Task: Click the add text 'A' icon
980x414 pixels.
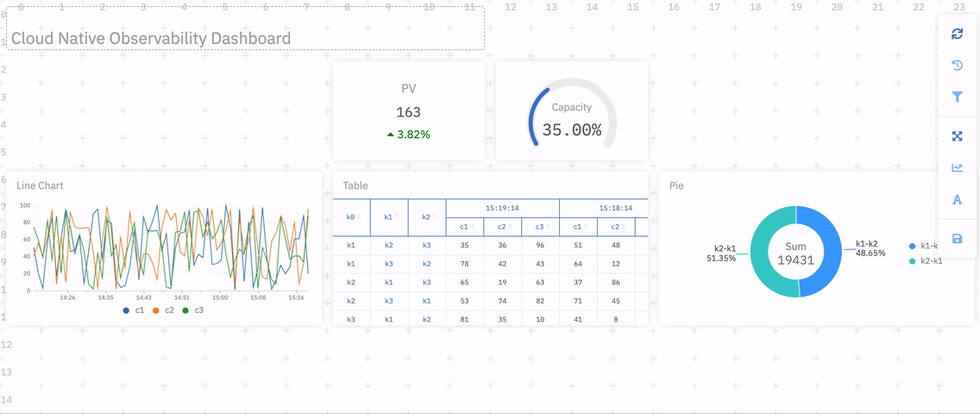Action: pyautogui.click(x=957, y=200)
